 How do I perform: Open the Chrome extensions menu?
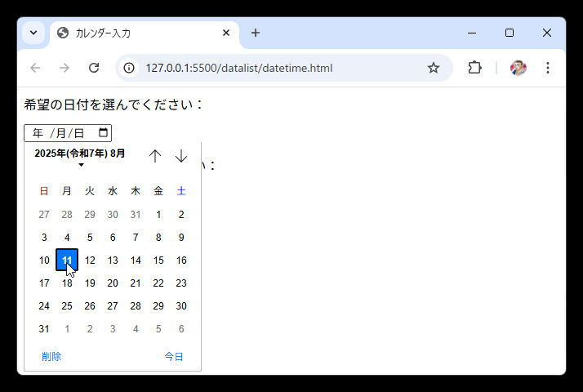pos(474,68)
